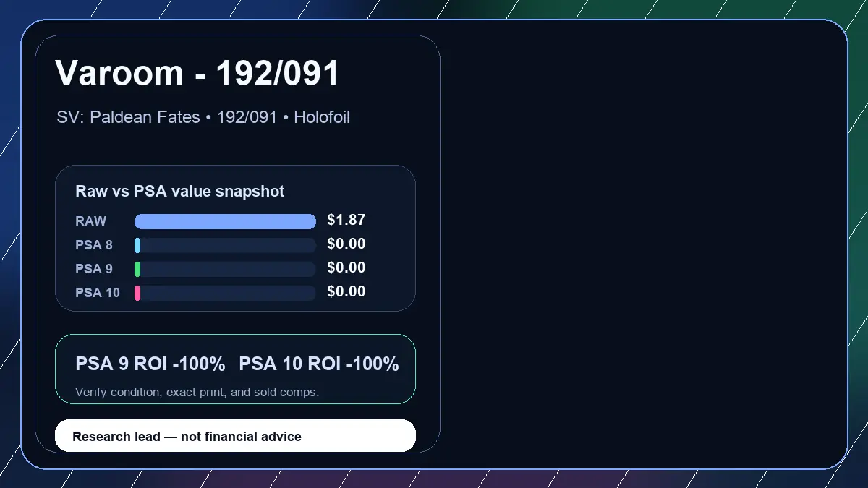Viewport: 868px width, 488px height.
Task: Click the PSA 10 ROI -100% text
Action: coord(319,364)
